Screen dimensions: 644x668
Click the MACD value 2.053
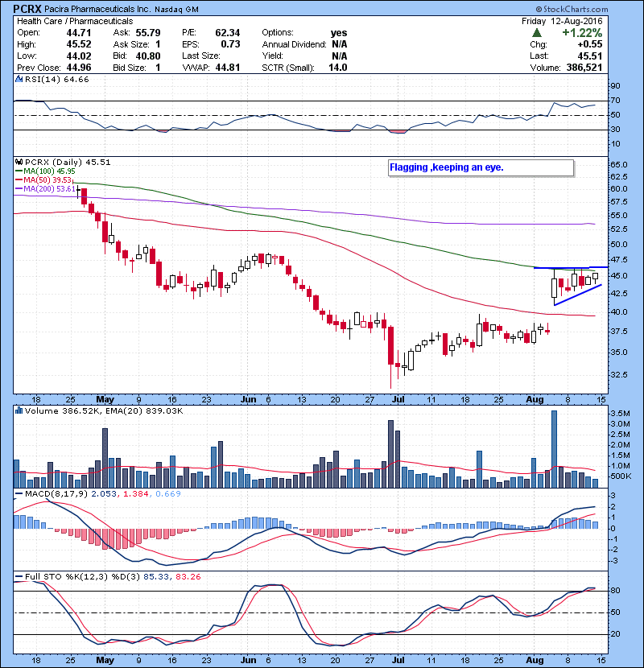click(x=104, y=494)
